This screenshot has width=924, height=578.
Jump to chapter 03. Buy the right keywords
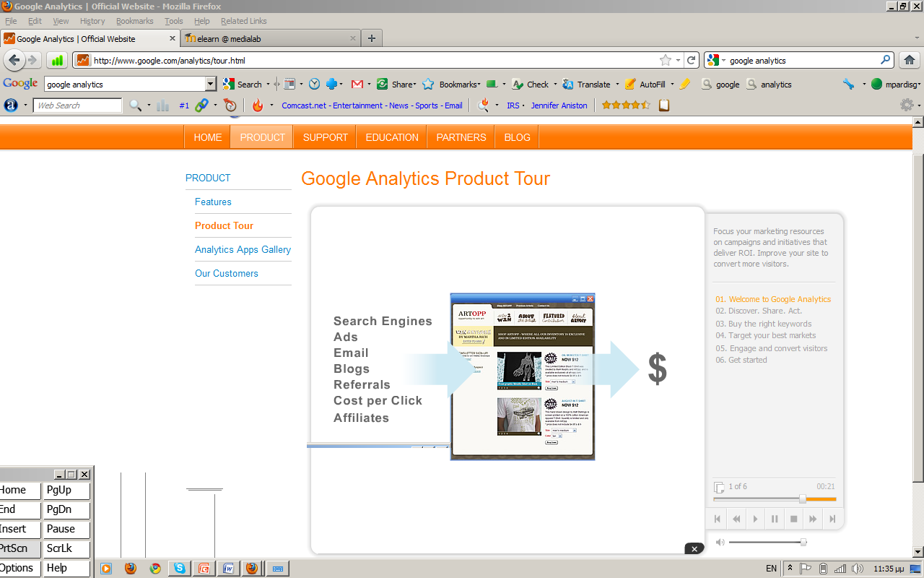(x=764, y=324)
